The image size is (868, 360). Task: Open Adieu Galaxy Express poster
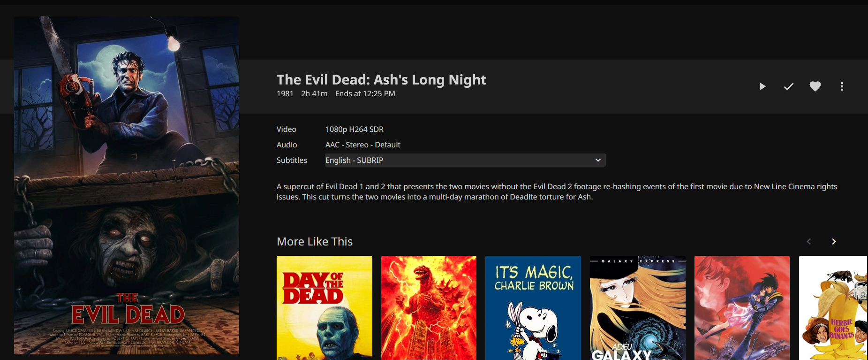[638, 308]
